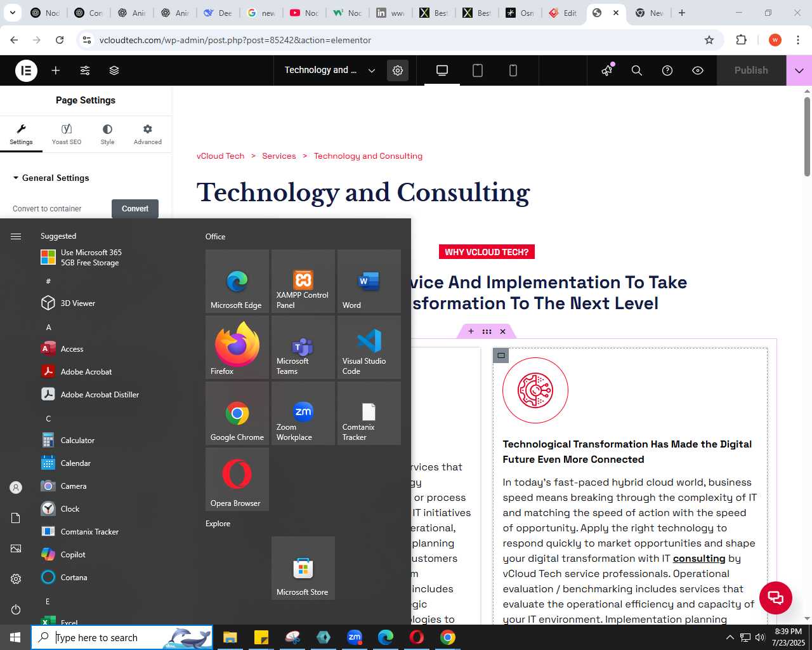Click the Convert button
The height and width of the screenshot is (650, 812).
point(135,209)
